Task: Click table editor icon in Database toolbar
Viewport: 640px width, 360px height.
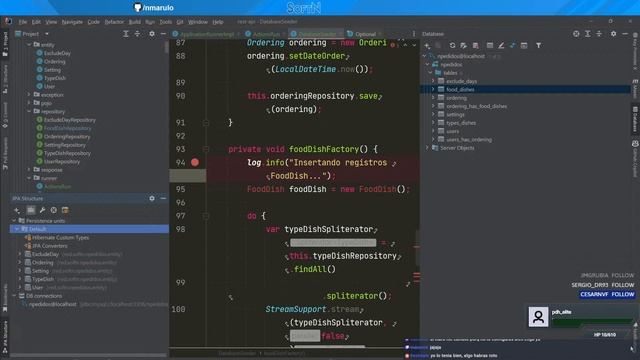Action: click(489, 46)
